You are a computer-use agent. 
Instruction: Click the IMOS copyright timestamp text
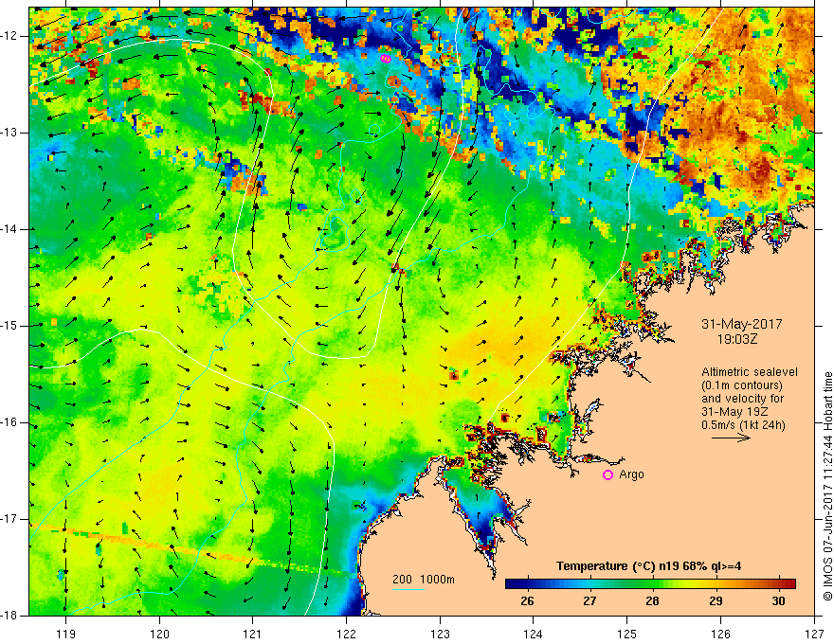[x=827, y=486]
